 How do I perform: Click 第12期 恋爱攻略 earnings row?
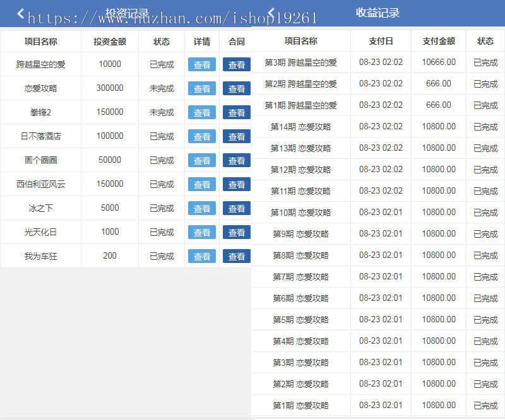(x=377, y=169)
